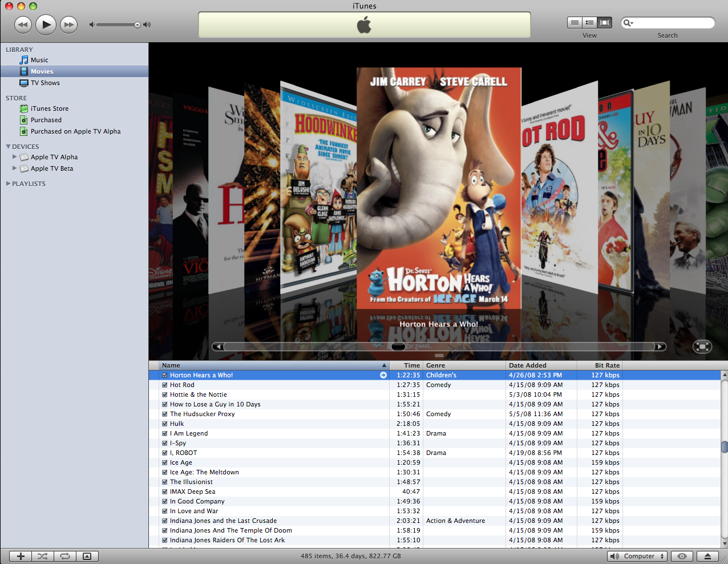Uncheck the Hulk checkbox

[164, 424]
